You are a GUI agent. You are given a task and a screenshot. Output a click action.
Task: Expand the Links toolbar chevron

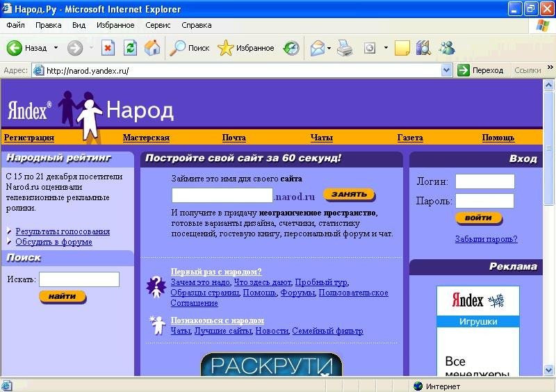[x=550, y=67]
